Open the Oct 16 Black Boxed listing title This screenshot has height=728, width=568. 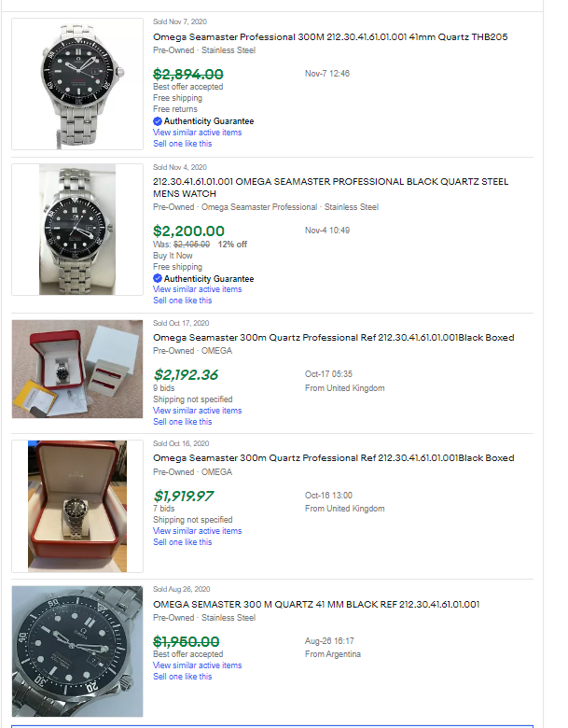click(333, 458)
